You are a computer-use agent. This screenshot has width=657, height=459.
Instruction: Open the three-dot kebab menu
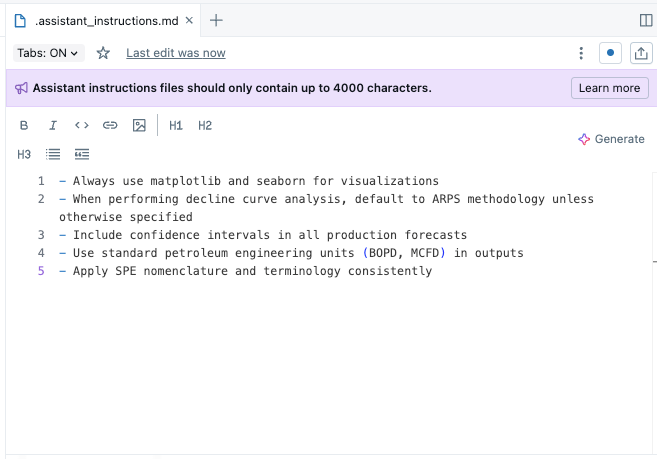(582, 53)
